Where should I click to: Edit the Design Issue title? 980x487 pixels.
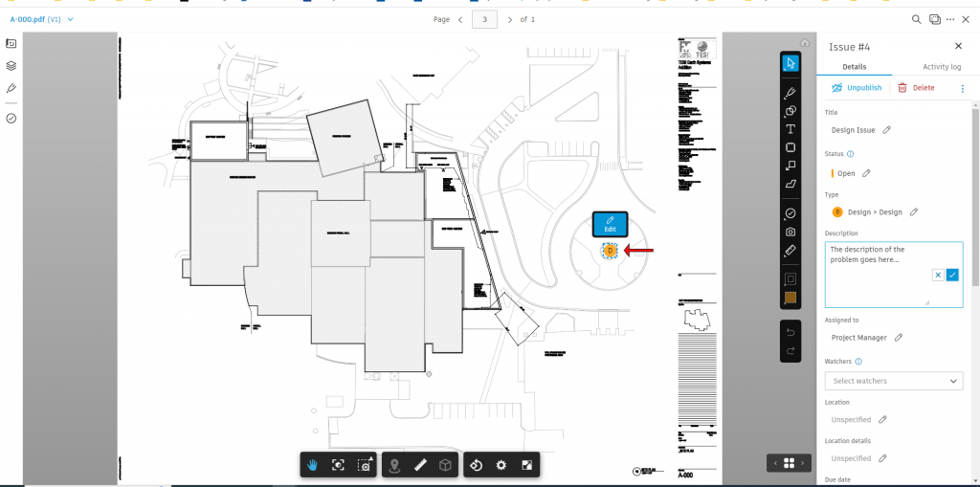click(886, 130)
